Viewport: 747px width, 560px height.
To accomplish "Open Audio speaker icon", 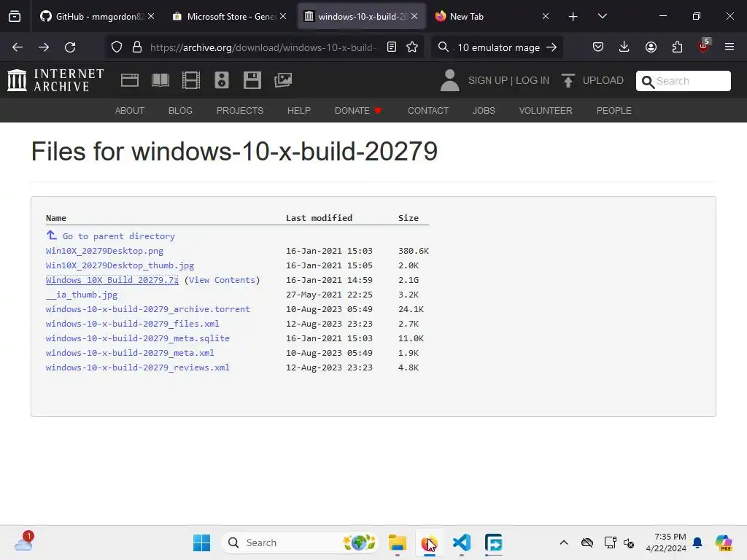I will click(222, 80).
